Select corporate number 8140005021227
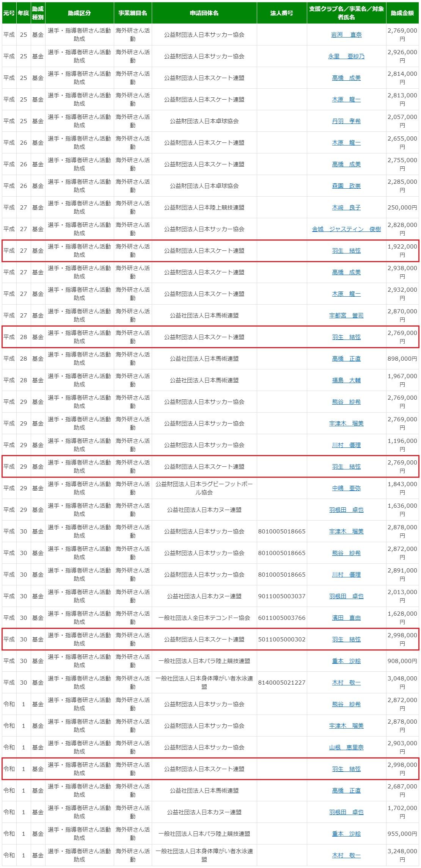421x868 pixels. click(281, 682)
